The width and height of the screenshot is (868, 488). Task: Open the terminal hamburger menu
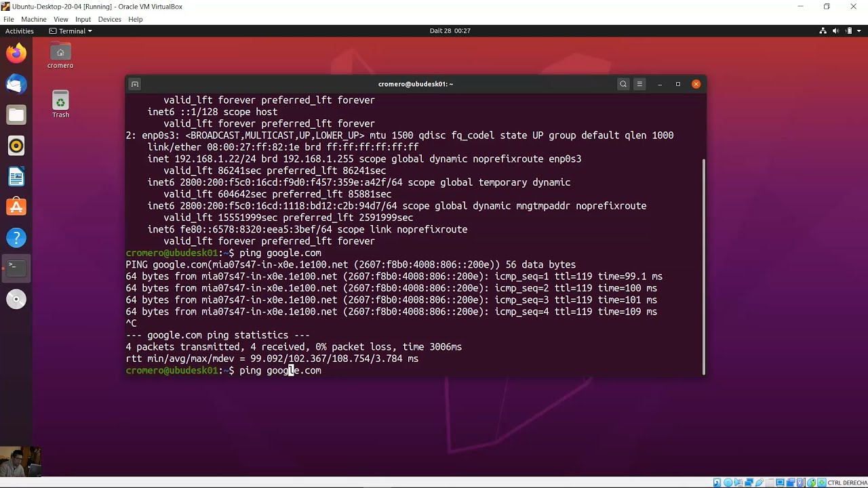tap(639, 84)
